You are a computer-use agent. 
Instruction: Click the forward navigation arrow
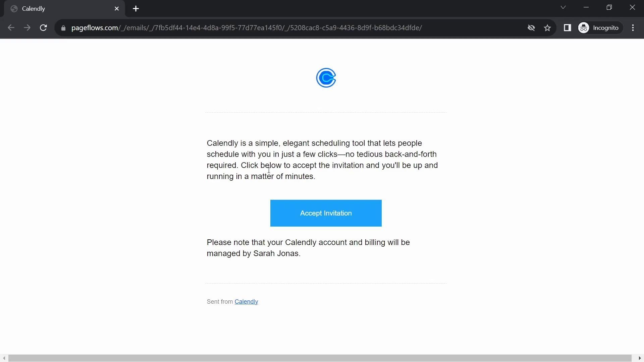point(27,28)
